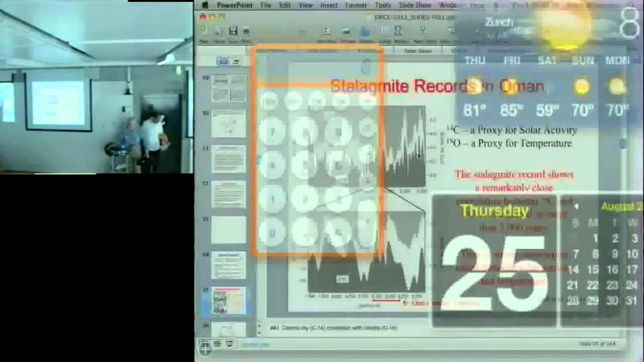Open the Slide Show menu

coord(415,5)
